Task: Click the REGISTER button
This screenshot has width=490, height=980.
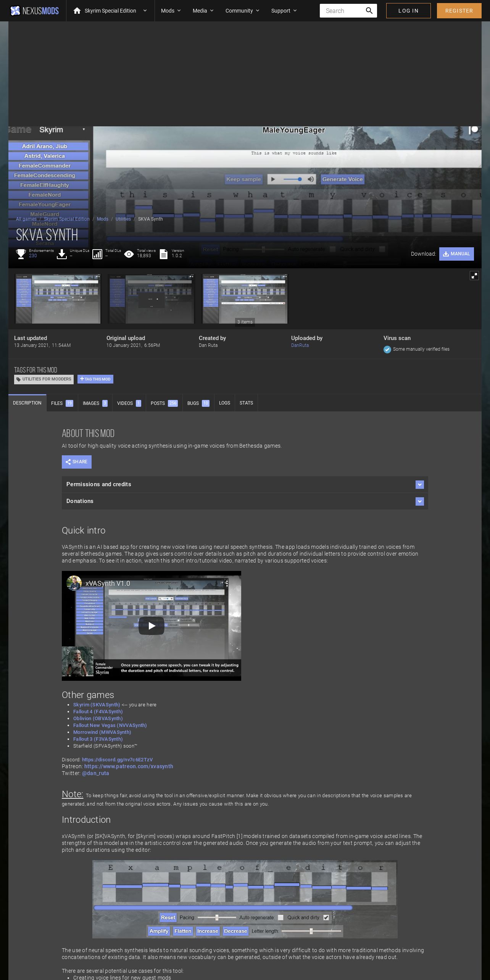Action: coord(459,11)
